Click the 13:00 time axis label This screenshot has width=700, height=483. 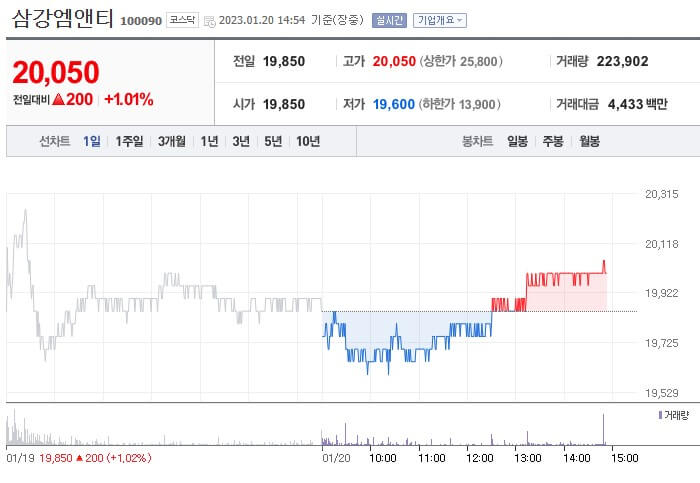click(x=528, y=458)
